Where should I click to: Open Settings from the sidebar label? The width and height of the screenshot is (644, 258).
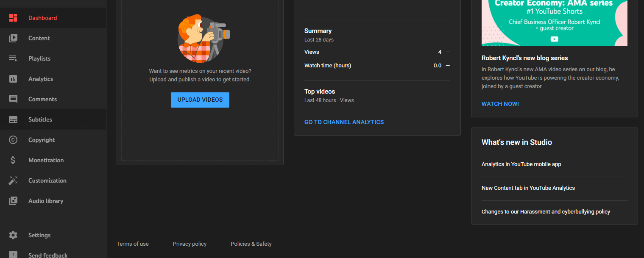[x=39, y=235]
